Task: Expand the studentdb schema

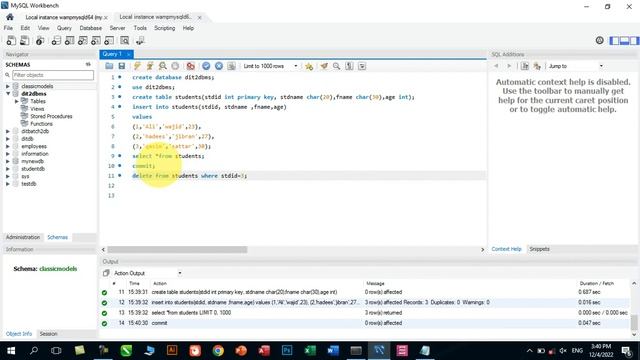Action: 7,169
